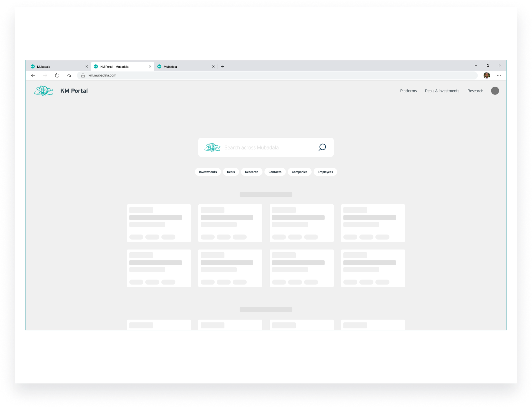Open the Research link in header
532x407 pixels.
pyautogui.click(x=475, y=91)
